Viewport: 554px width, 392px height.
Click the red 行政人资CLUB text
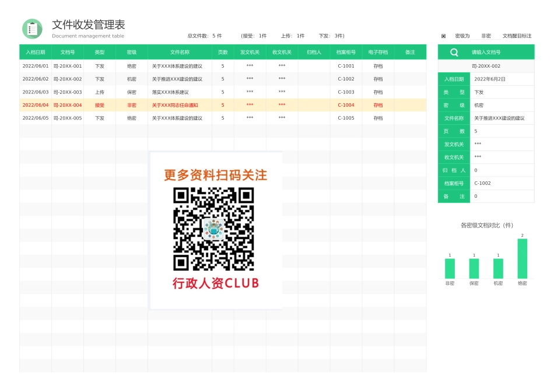pyautogui.click(x=216, y=283)
